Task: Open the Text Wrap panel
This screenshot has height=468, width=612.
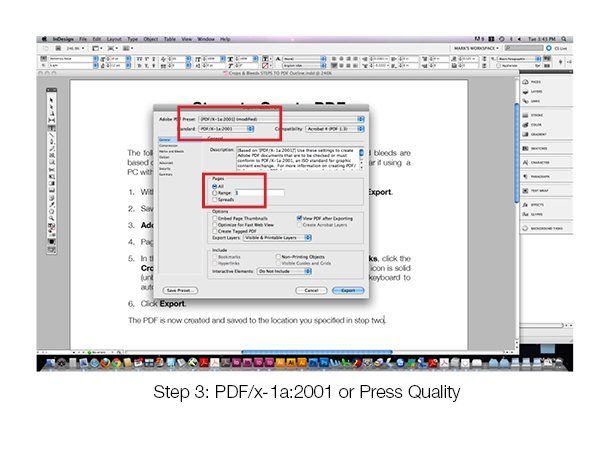Action: (x=536, y=190)
